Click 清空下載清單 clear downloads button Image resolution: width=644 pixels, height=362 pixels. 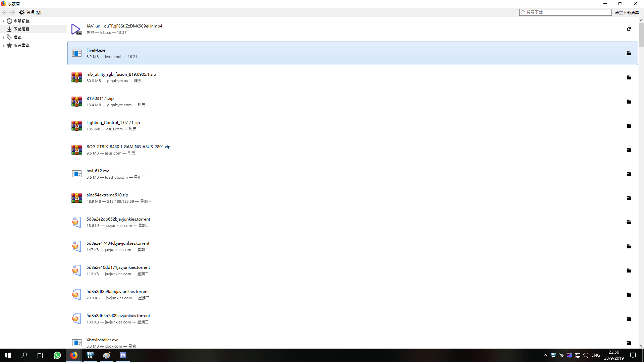(x=627, y=12)
